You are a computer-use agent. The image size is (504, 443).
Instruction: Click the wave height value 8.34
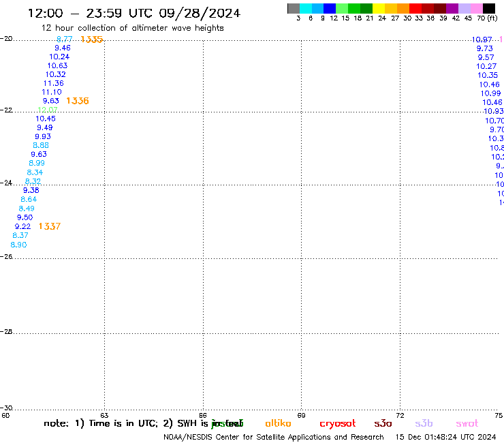point(35,172)
